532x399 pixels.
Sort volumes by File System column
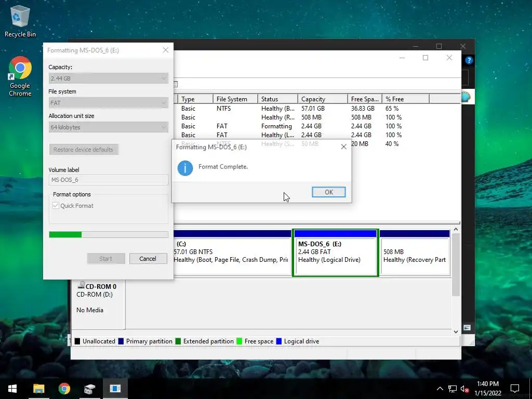pyautogui.click(x=235, y=99)
